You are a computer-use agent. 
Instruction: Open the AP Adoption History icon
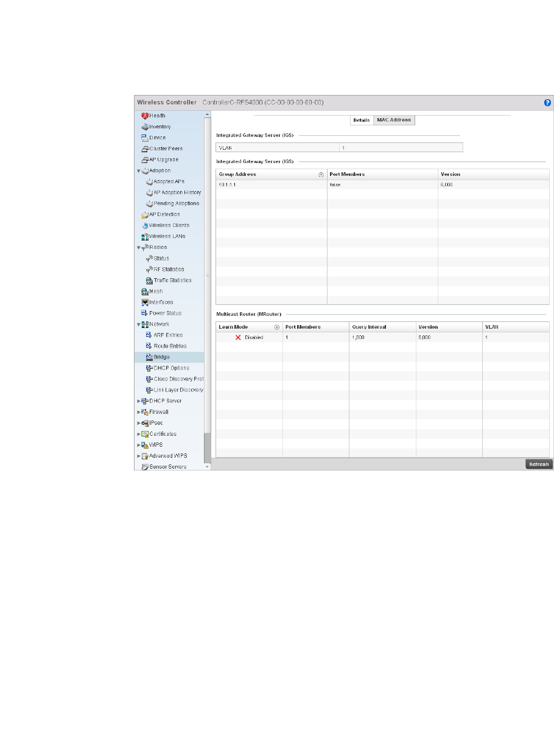click(149, 192)
